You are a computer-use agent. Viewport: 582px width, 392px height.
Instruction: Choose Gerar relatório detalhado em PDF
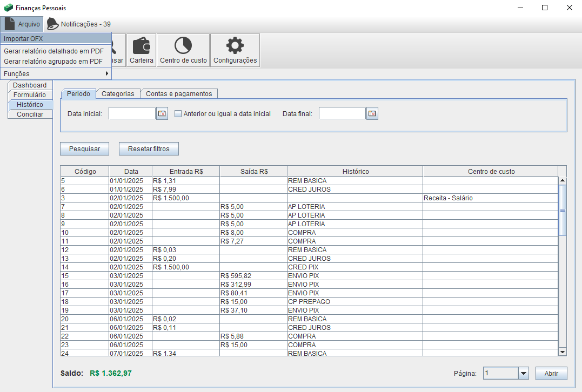[x=53, y=51]
